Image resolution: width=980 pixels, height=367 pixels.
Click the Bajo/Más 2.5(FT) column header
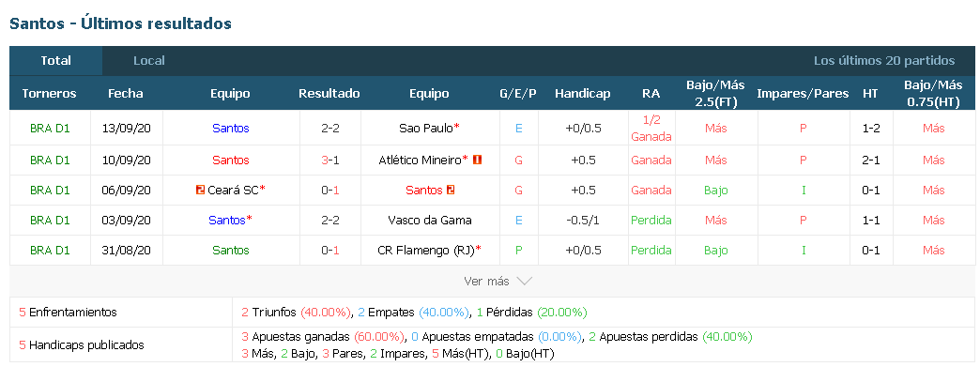715,93
